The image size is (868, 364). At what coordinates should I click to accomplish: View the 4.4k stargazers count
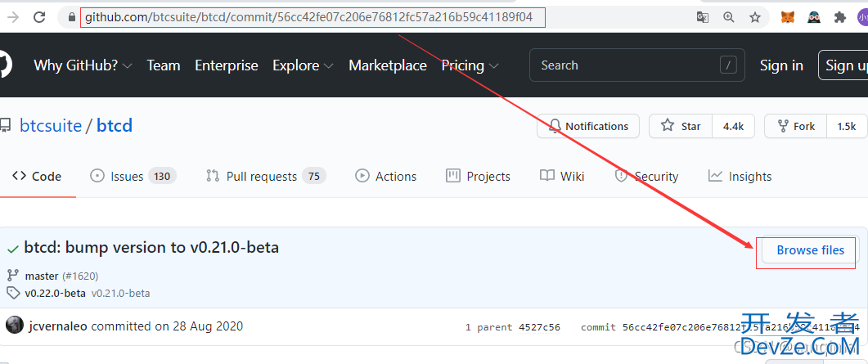pos(733,126)
